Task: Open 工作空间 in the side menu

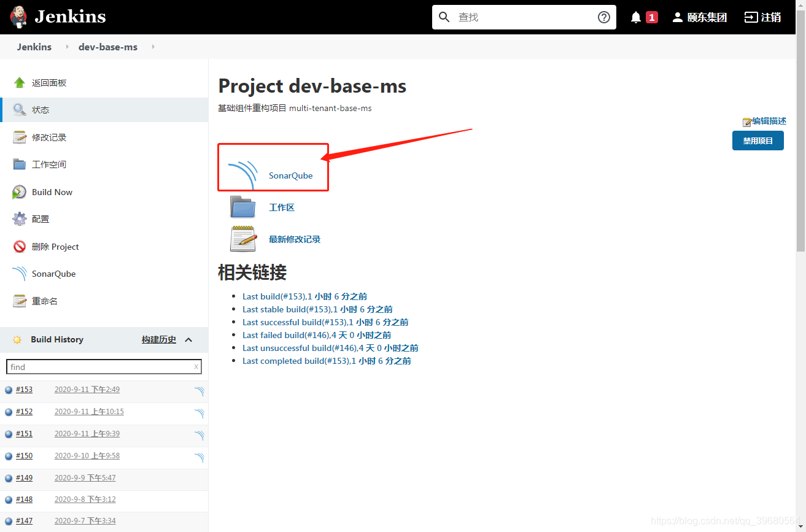Action: click(49, 164)
